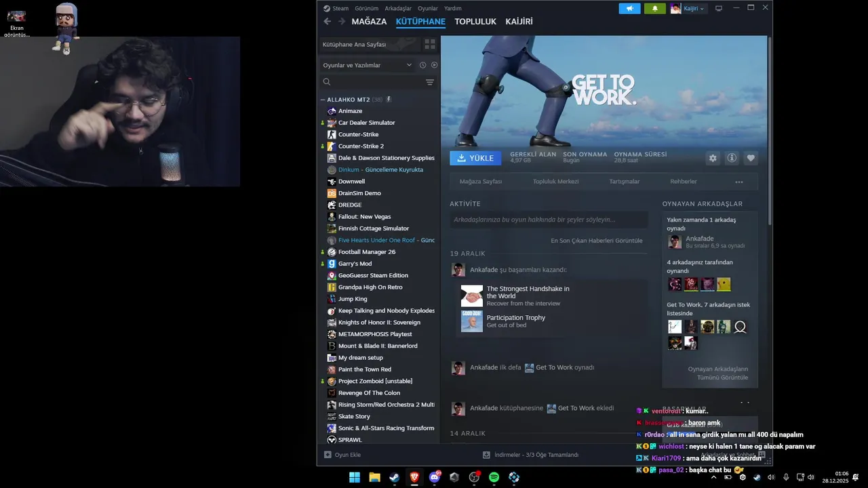Viewport: 868px width, 488px height.
Task: Open the green notifications bell
Action: (x=654, y=8)
